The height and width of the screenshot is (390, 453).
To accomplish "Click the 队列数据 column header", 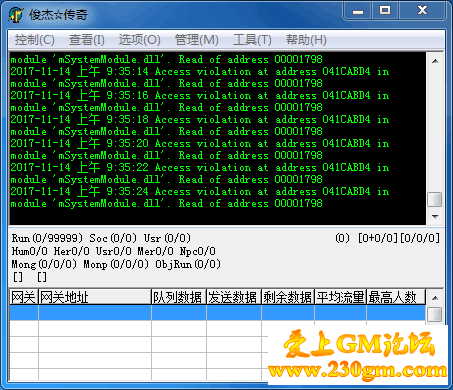I will 179,297.
